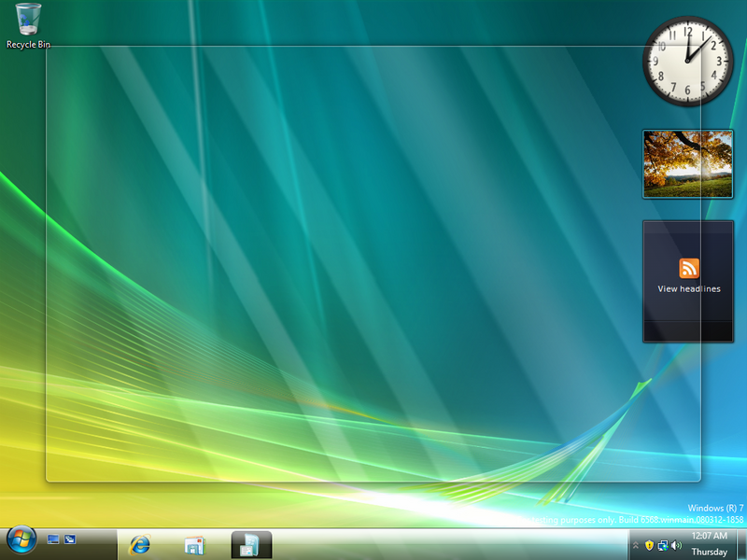
Task: Select the Recycle Bin desktop icon
Action: 28,26
